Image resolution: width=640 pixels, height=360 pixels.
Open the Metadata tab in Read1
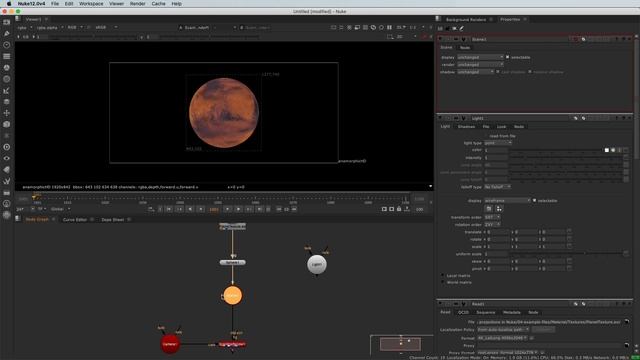tap(511, 312)
